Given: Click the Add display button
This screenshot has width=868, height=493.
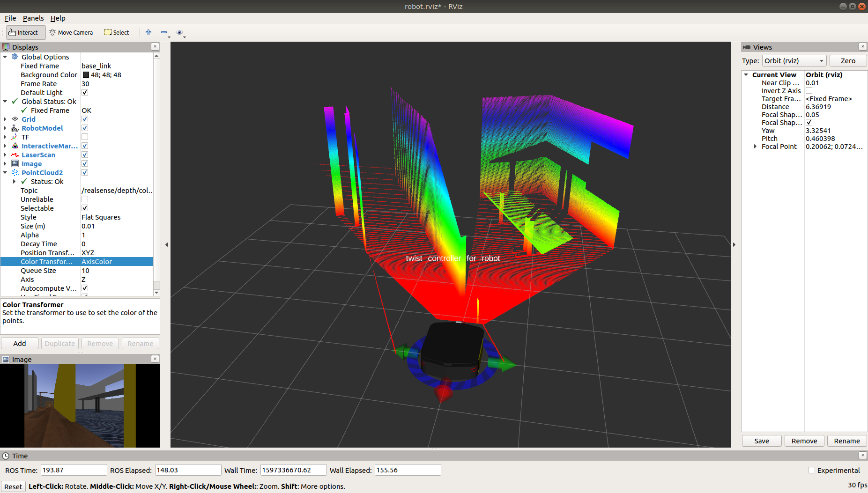Looking at the screenshot, I should tap(20, 343).
